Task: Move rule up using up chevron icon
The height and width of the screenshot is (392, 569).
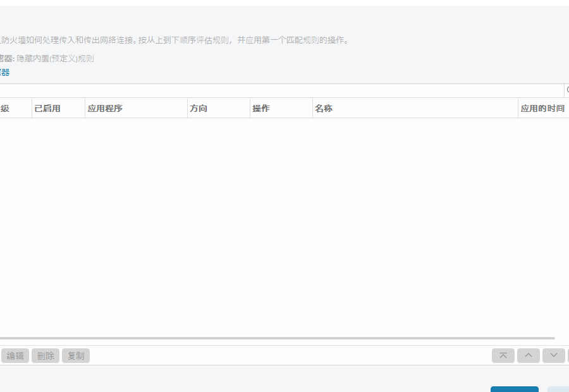Action: coord(528,355)
